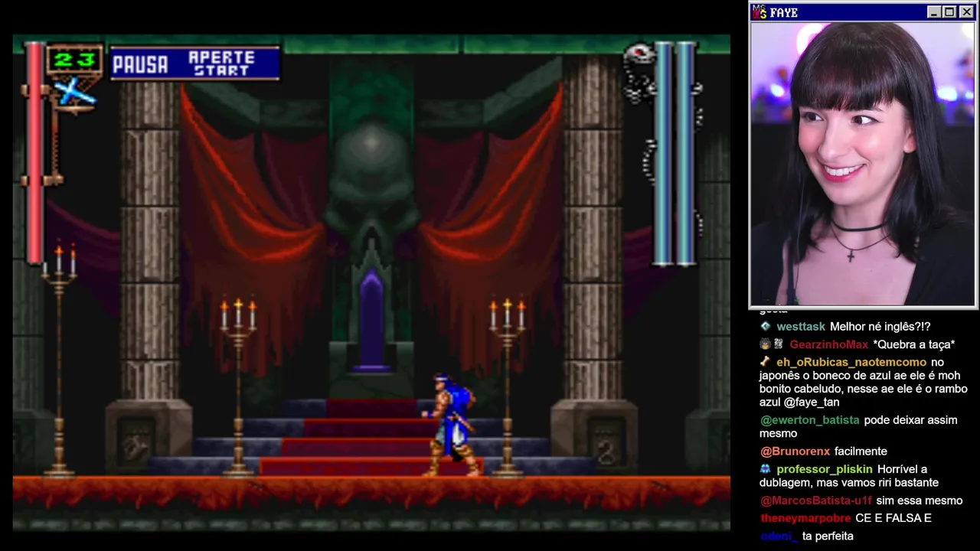Click the red player health bar
Viewport: 980px width, 551px height.
click(34, 153)
